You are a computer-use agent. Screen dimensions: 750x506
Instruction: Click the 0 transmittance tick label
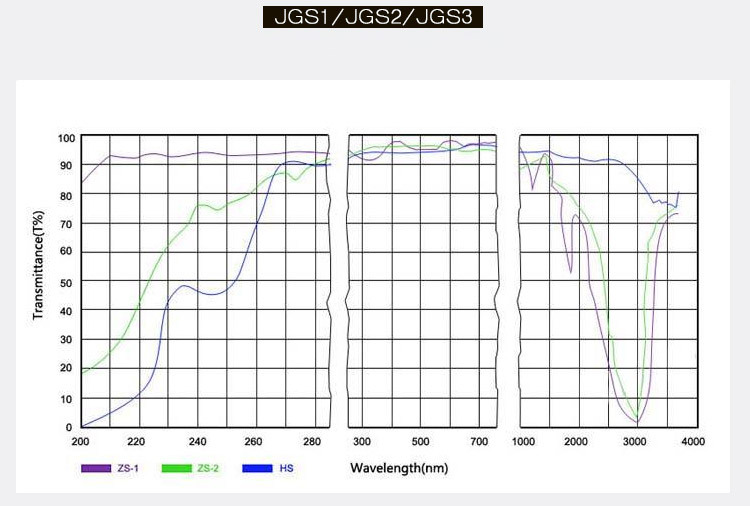(69, 427)
